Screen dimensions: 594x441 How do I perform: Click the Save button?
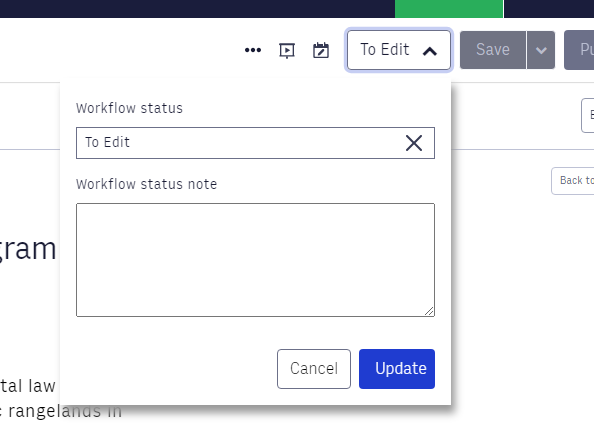493,50
